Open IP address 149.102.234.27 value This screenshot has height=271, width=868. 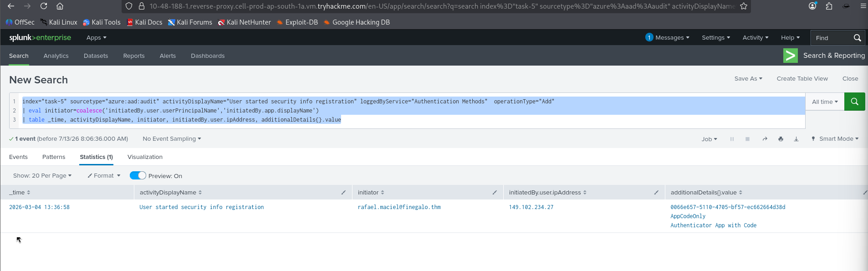pyautogui.click(x=531, y=207)
